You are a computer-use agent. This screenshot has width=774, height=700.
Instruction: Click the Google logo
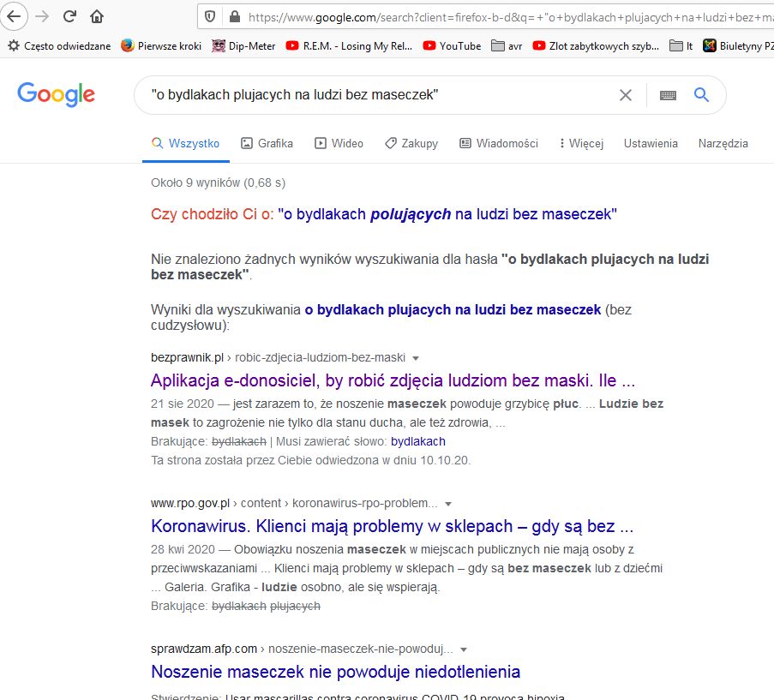click(56, 94)
